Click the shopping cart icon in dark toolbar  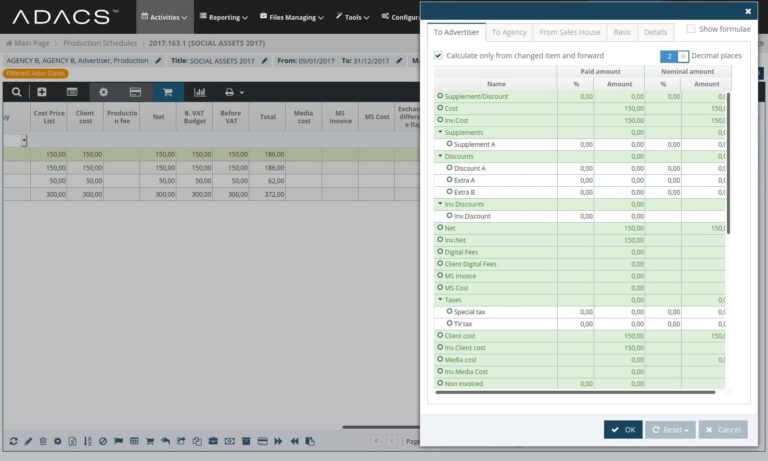(x=167, y=92)
